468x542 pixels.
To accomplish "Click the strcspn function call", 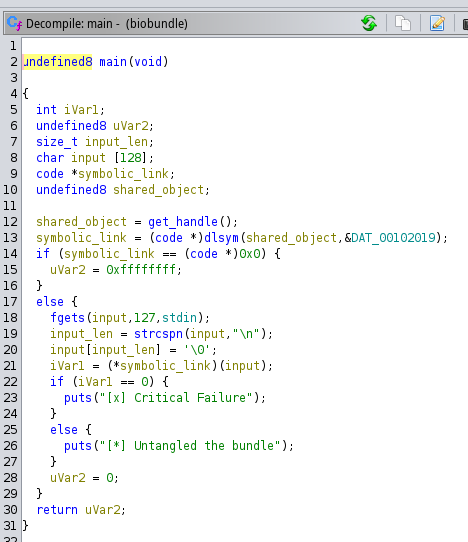I will [158, 334].
